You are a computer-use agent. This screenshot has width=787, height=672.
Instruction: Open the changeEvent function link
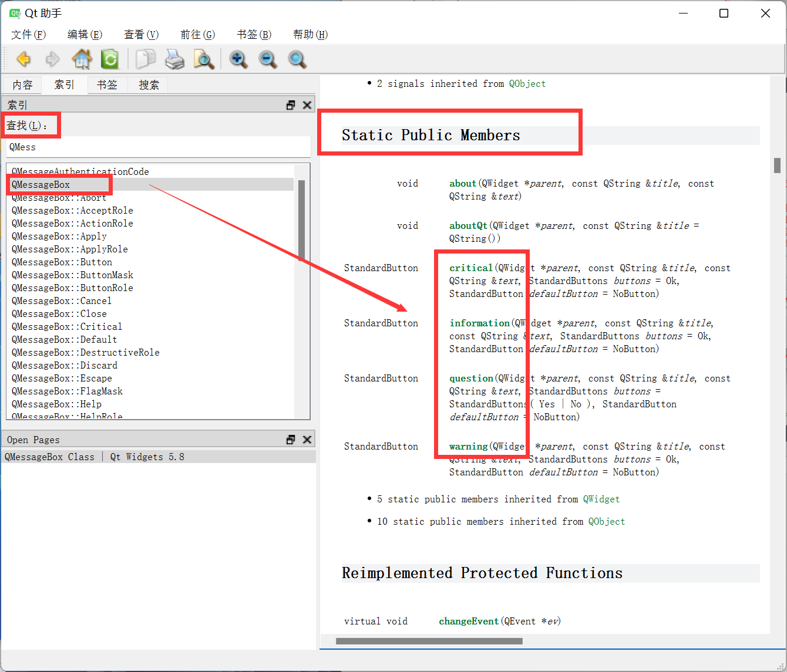point(469,621)
